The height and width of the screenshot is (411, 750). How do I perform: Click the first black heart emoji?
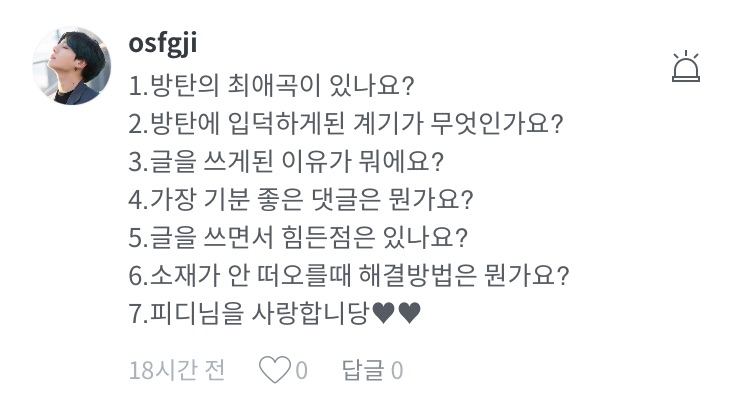tap(383, 313)
